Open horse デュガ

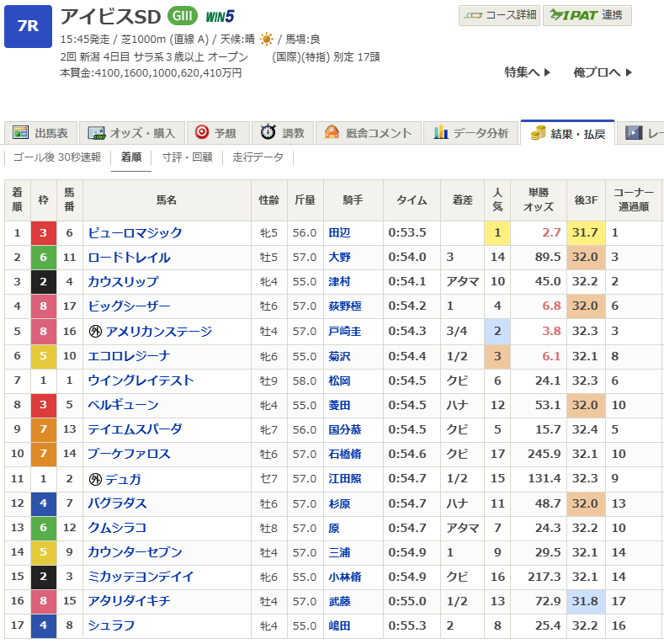coord(123,479)
